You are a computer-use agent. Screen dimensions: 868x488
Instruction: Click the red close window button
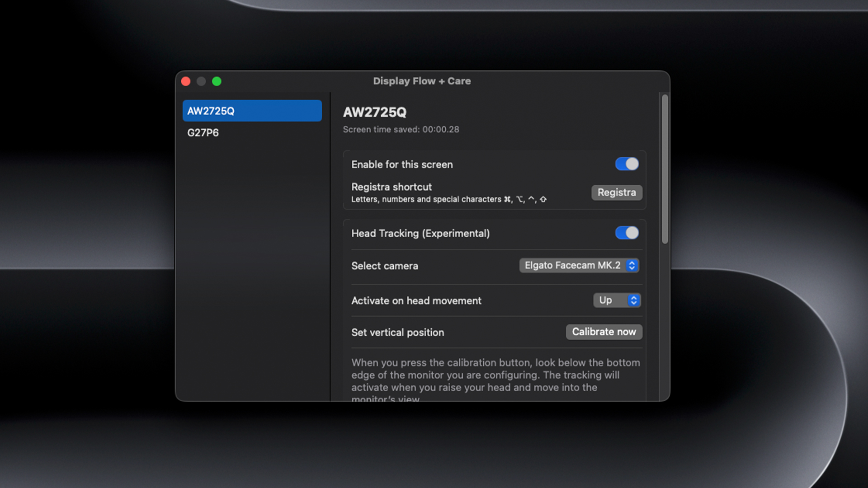click(x=186, y=81)
